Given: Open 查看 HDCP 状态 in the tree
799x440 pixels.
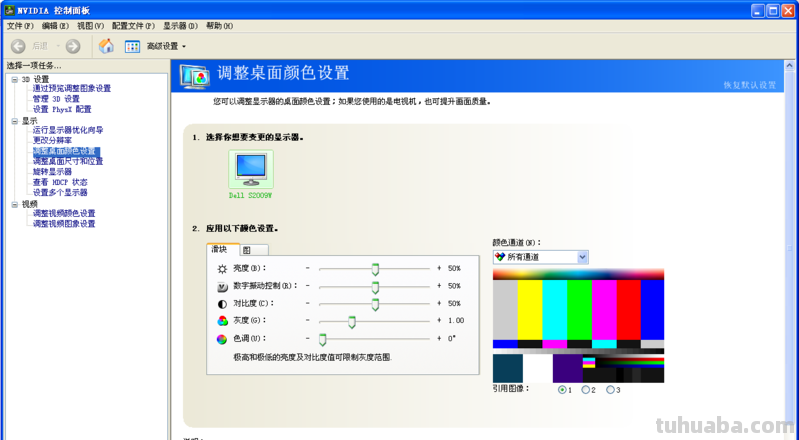Looking at the screenshot, I should tap(60, 182).
